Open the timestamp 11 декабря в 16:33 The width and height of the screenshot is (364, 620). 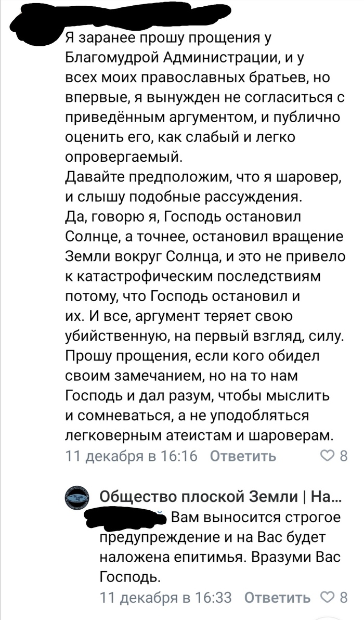point(165,597)
